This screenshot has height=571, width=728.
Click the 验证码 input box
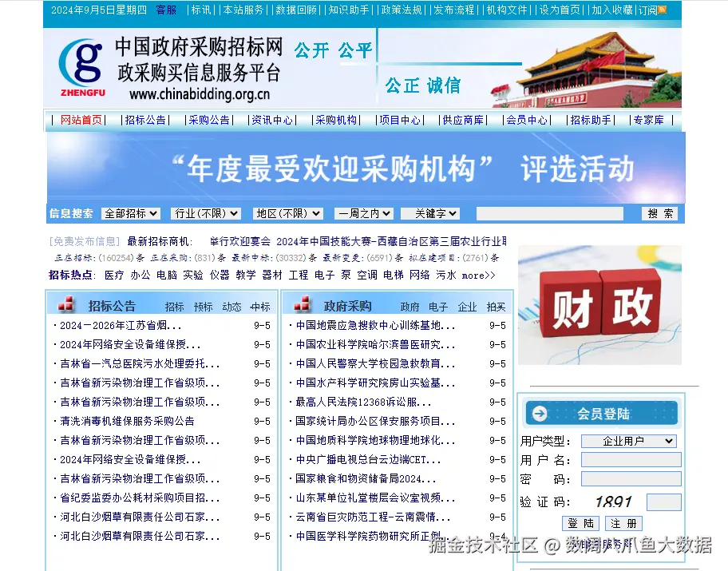click(x=664, y=502)
